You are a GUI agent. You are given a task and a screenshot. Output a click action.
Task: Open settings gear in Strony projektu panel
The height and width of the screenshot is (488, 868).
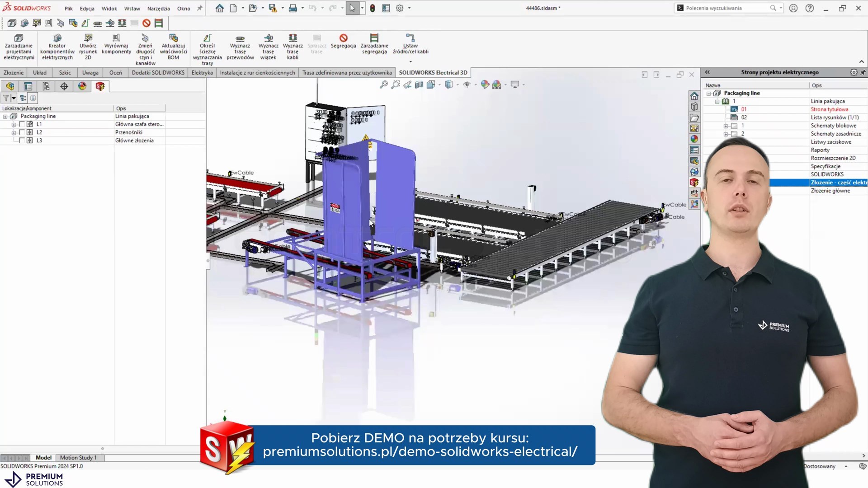click(854, 72)
